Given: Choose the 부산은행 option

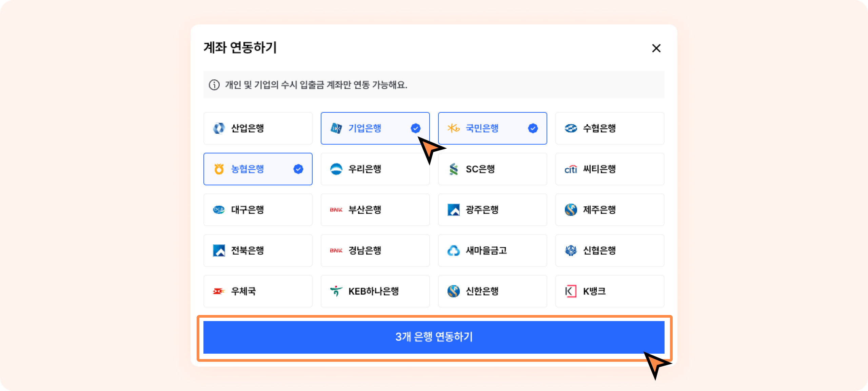Looking at the screenshot, I should tap(375, 210).
